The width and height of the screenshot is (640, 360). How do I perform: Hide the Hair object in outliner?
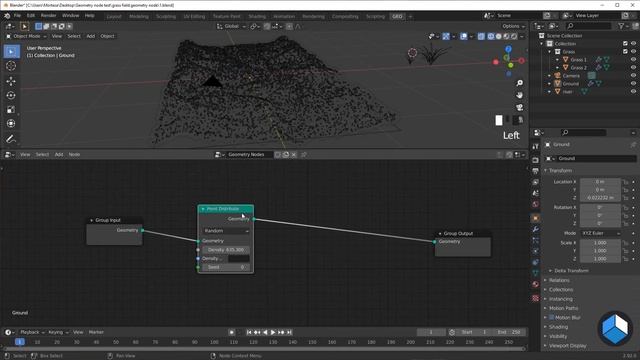(633, 92)
